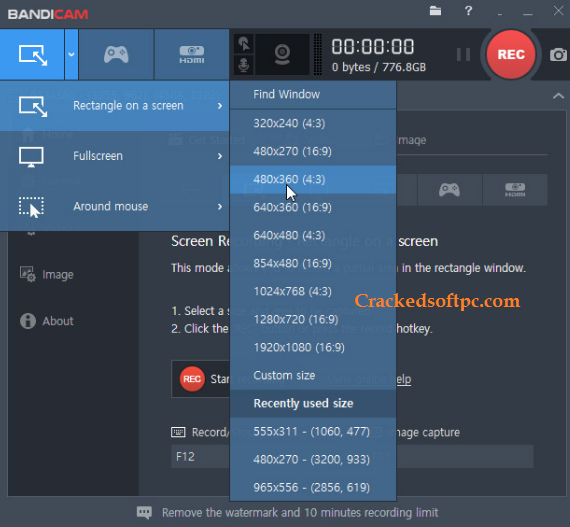Toggle webcam overlay icon
Viewport: 570px width, 527px height.
[282, 55]
